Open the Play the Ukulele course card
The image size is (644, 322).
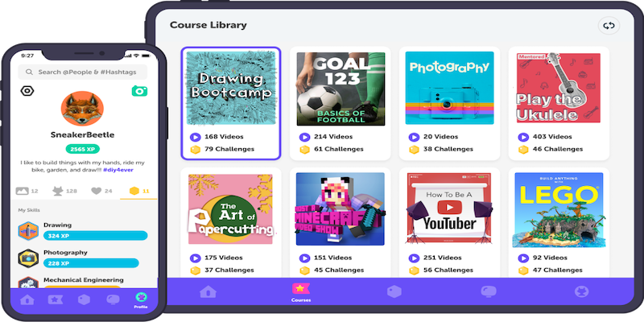tap(559, 103)
